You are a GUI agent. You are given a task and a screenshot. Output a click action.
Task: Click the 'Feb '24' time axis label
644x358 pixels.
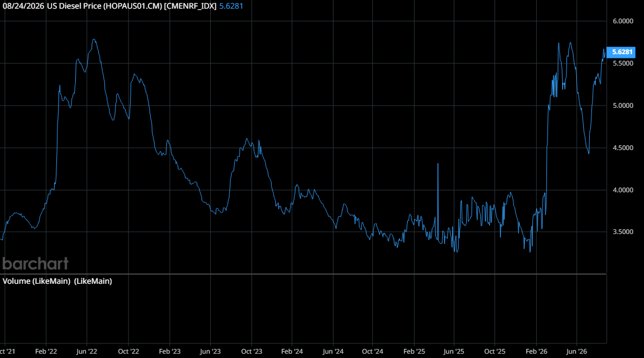click(292, 352)
